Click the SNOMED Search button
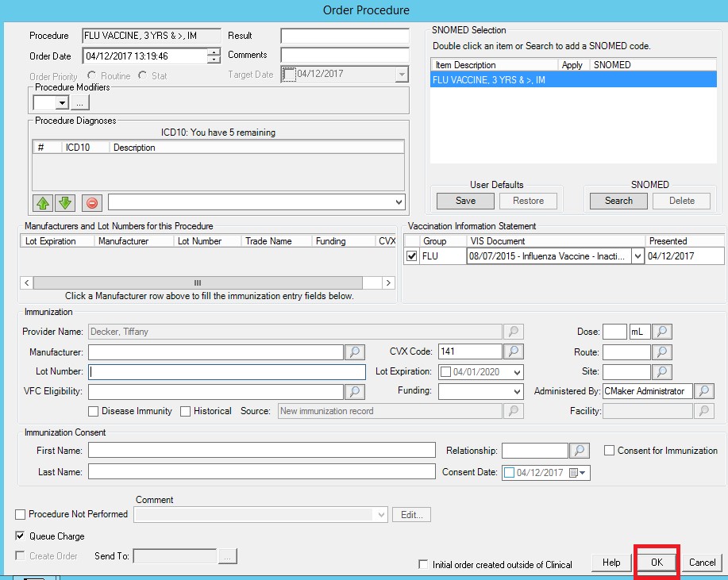 point(618,201)
